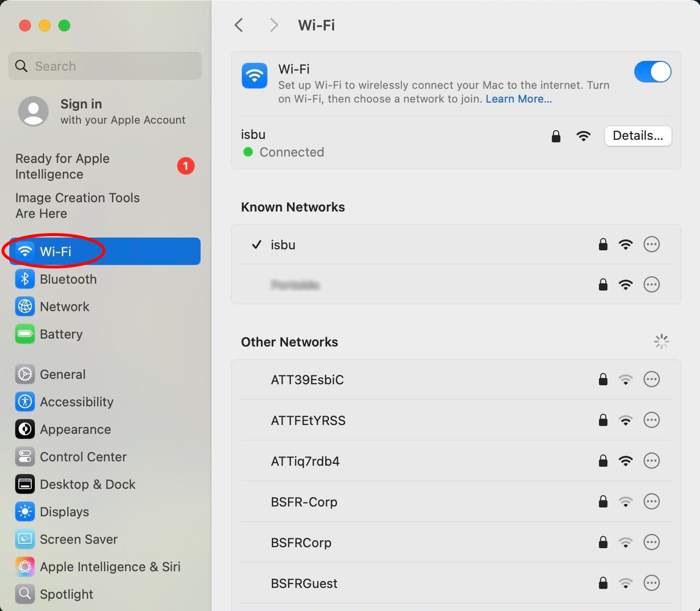700x611 pixels.
Task: Select the ATTFEtYRSS network
Action: pyautogui.click(x=456, y=420)
